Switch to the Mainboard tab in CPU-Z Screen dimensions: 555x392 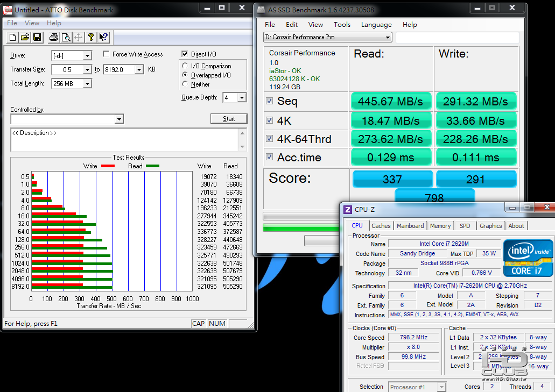tap(410, 226)
